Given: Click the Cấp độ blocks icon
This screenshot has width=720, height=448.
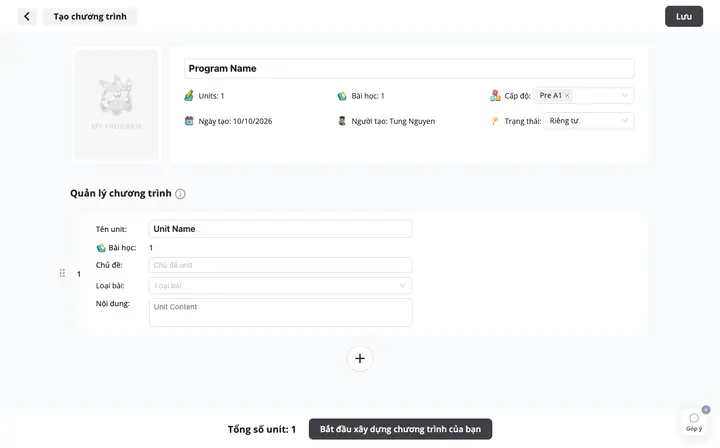Looking at the screenshot, I should pos(495,95).
